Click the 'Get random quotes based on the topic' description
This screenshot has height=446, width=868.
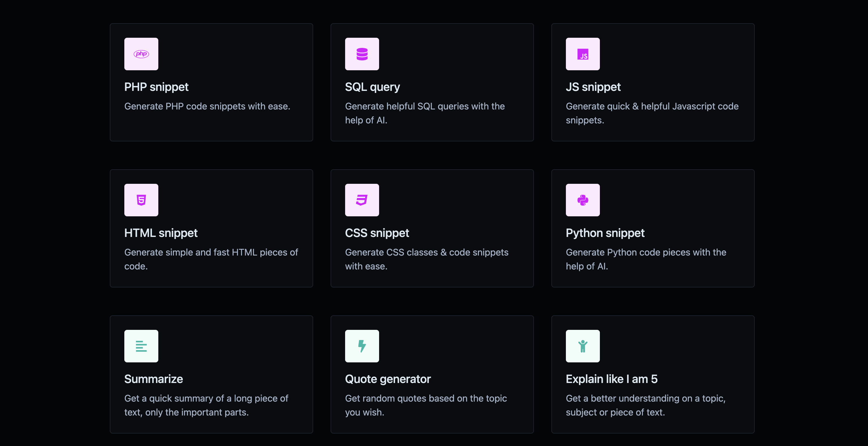click(426, 398)
